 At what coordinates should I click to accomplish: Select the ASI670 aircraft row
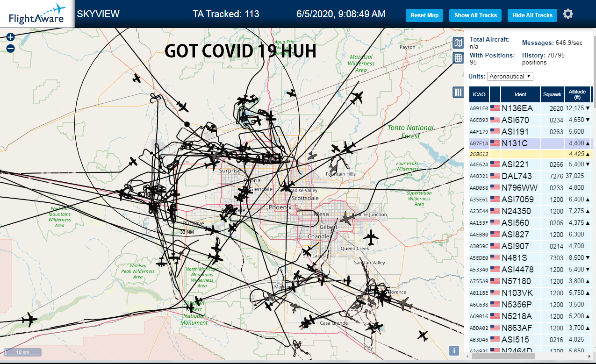531,120
